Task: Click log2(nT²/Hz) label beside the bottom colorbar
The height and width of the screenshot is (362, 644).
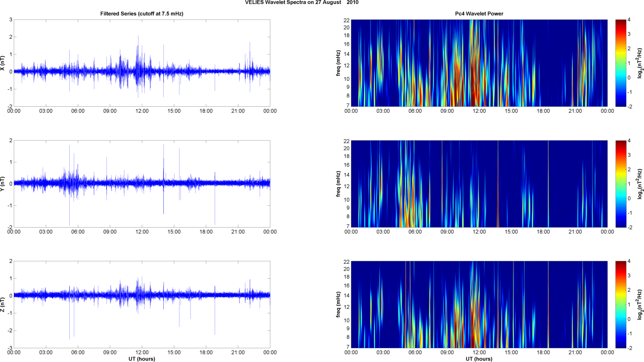Action: click(639, 305)
